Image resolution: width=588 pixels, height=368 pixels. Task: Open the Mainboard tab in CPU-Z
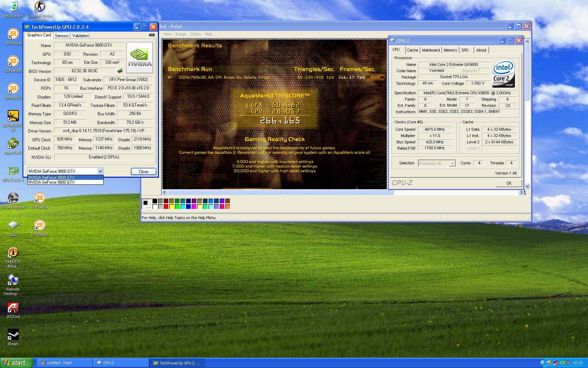pos(431,50)
